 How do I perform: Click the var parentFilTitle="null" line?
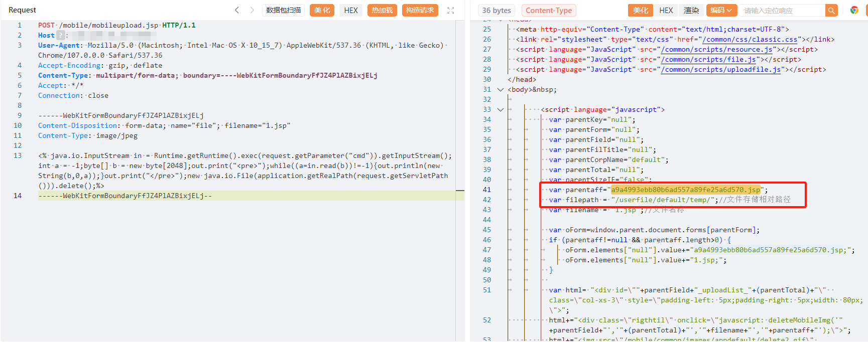(x=602, y=149)
